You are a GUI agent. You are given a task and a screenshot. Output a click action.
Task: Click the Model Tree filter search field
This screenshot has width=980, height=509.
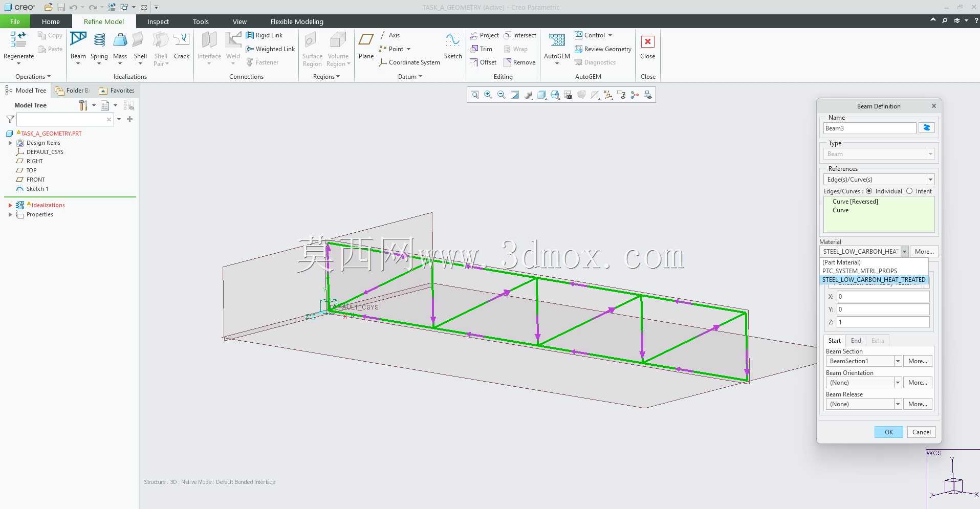(x=64, y=119)
